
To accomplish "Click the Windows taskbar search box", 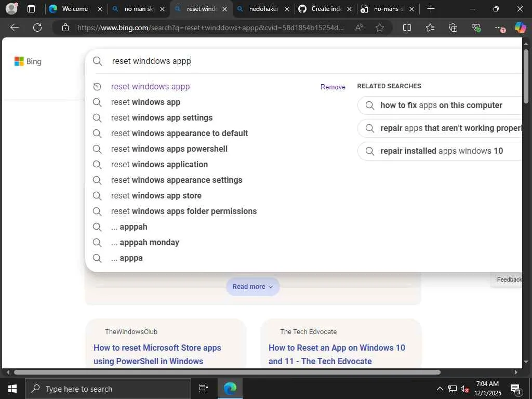I will [108, 389].
